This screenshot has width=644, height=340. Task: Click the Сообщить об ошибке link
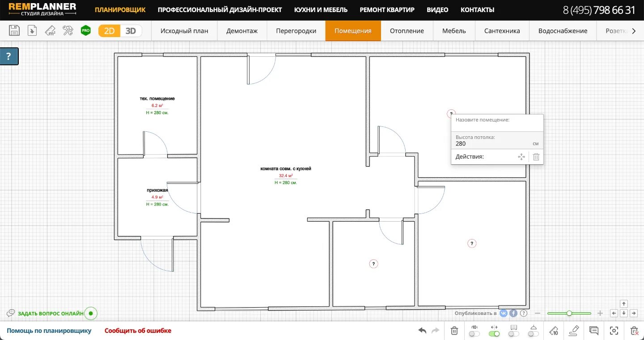[137, 330]
